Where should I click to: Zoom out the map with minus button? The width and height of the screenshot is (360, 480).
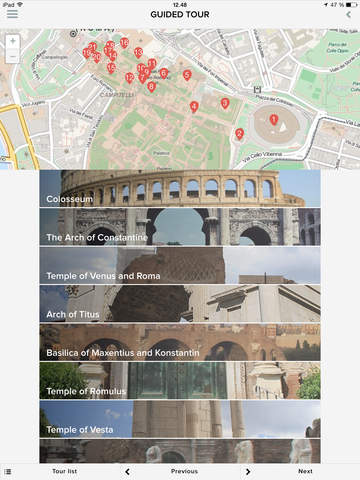tap(13, 56)
